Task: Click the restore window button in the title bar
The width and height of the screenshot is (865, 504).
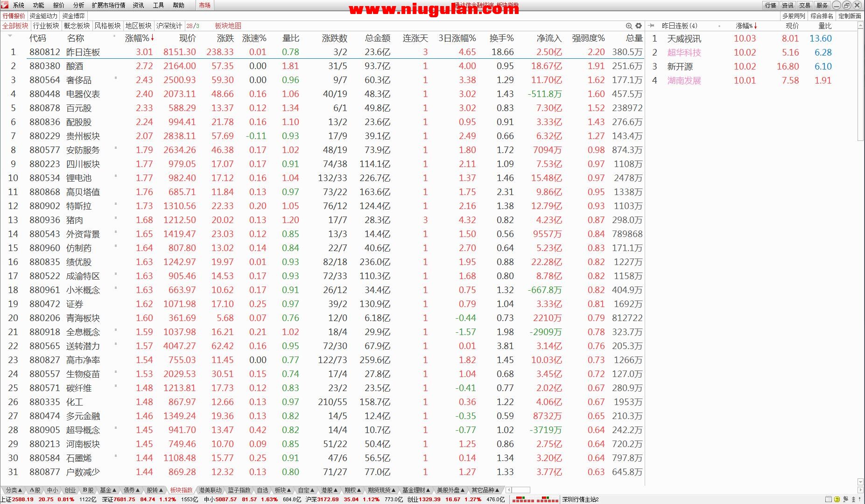Action: [847, 5]
